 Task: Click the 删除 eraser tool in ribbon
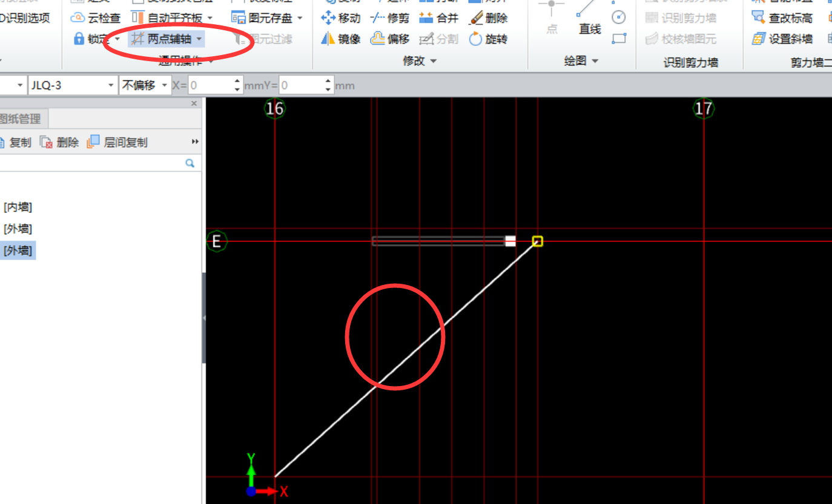coord(488,18)
